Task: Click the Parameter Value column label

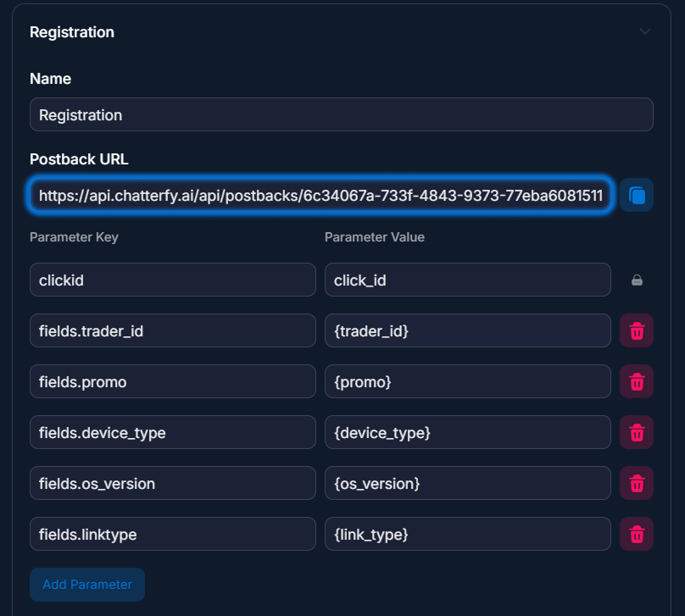Action: tap(375, 237)
